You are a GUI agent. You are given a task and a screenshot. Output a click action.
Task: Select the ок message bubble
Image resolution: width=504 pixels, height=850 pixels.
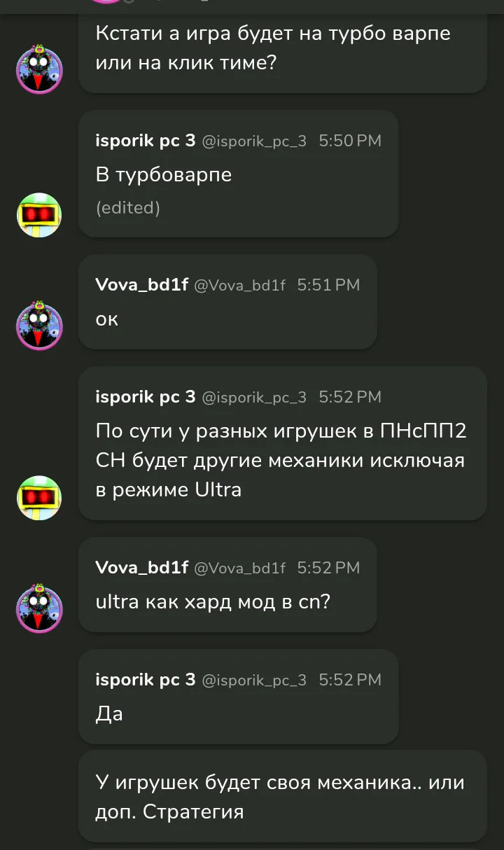[x=227, y=301]
